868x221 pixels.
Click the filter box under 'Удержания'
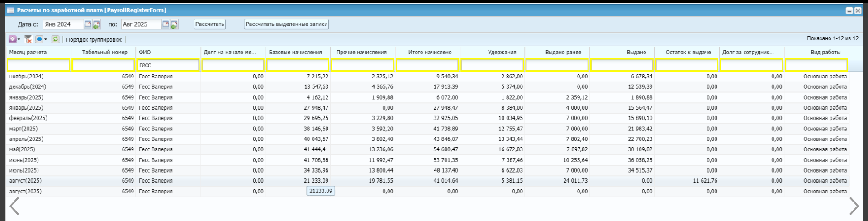tap(492, 65)
